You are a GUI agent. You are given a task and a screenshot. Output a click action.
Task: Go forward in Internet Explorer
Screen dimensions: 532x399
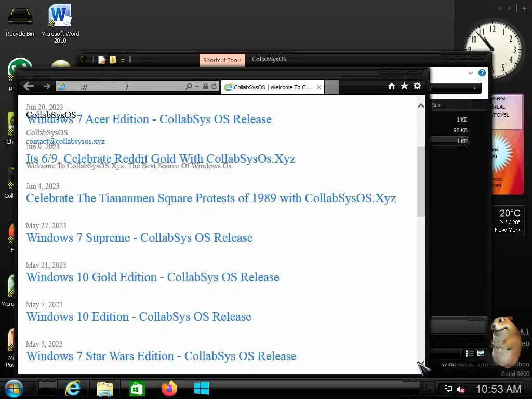pos(47,87)
